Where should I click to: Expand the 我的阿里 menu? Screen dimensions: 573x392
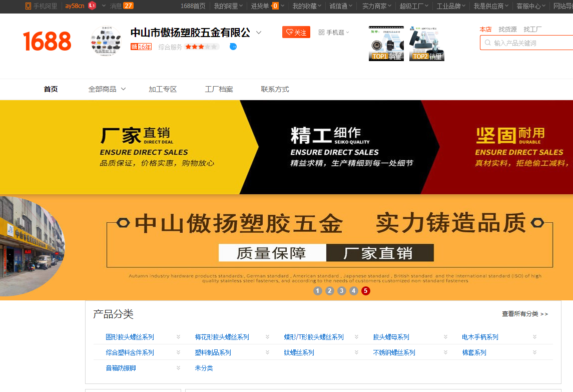228,6
